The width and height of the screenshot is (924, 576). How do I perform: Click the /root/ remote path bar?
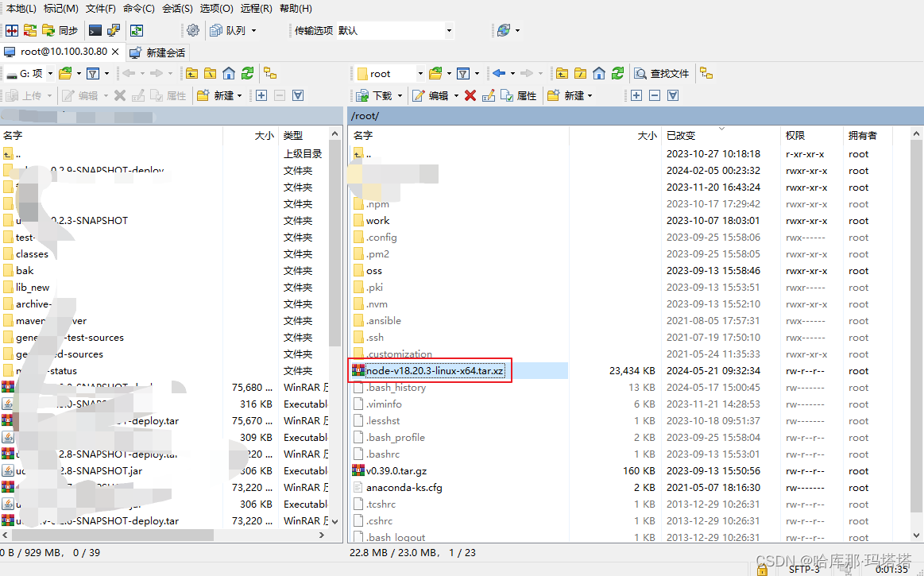tap(636, 115)
